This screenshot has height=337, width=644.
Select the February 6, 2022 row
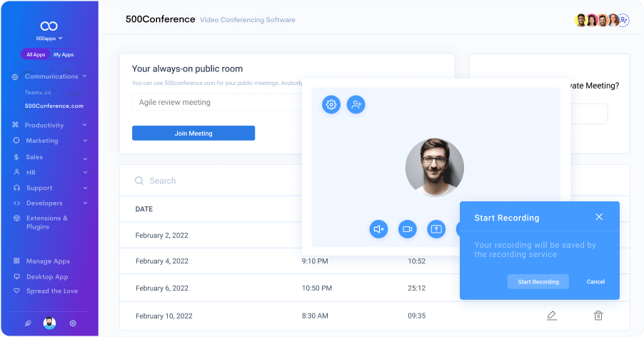(x=290, y=288)
